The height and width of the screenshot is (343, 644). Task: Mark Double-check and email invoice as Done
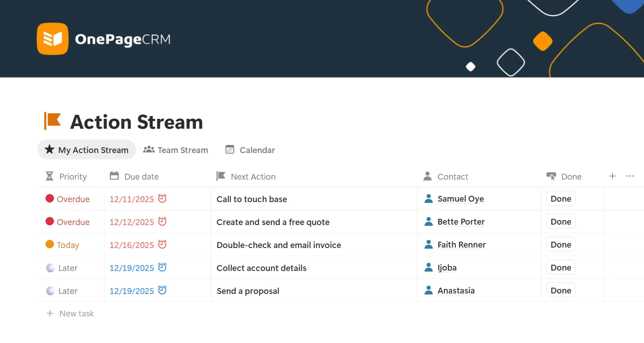click(561, 244)
